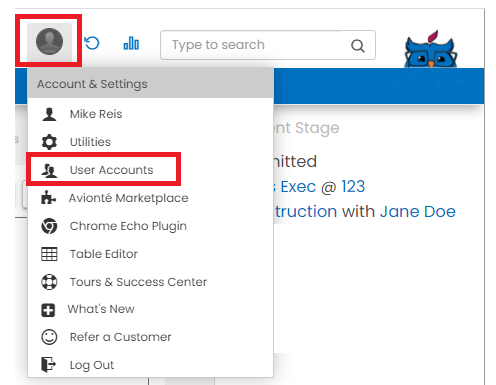Click the Utilities gear icon
The image size is (496, 385).
49,142
